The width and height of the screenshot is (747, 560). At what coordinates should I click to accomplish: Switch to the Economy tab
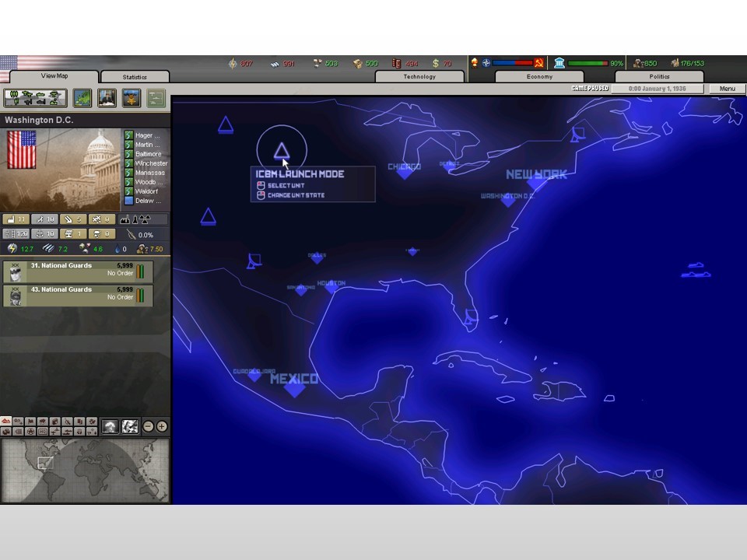(x=538, y=77)
